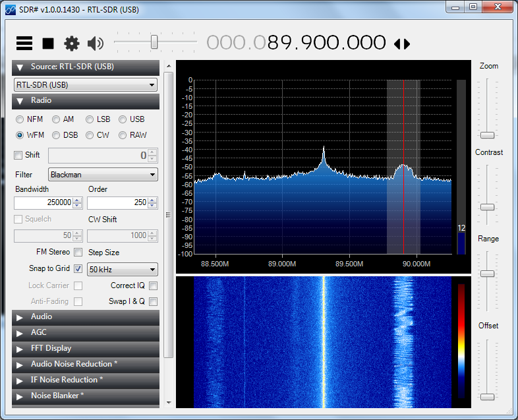
Task: Expand the Audio panel
Action: (86, 317)
